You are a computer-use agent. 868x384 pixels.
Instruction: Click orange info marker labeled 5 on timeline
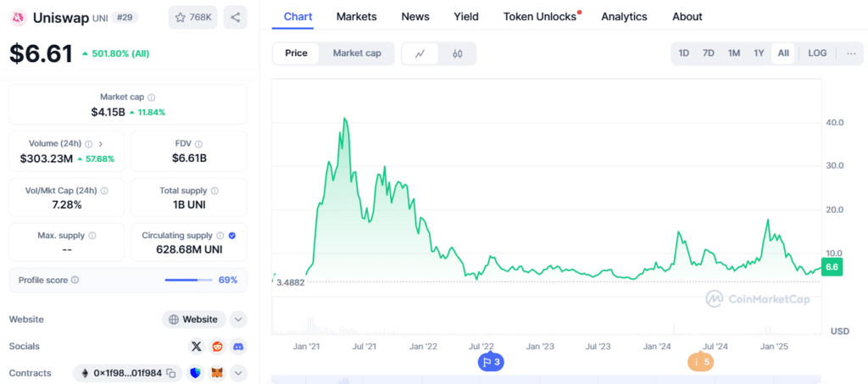[700, 363]
